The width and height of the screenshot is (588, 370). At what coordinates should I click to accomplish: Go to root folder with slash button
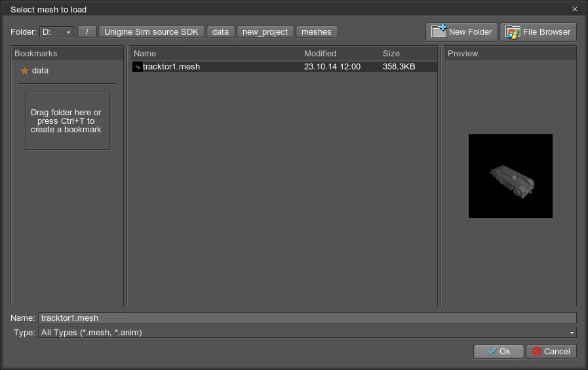click(87, 32)
